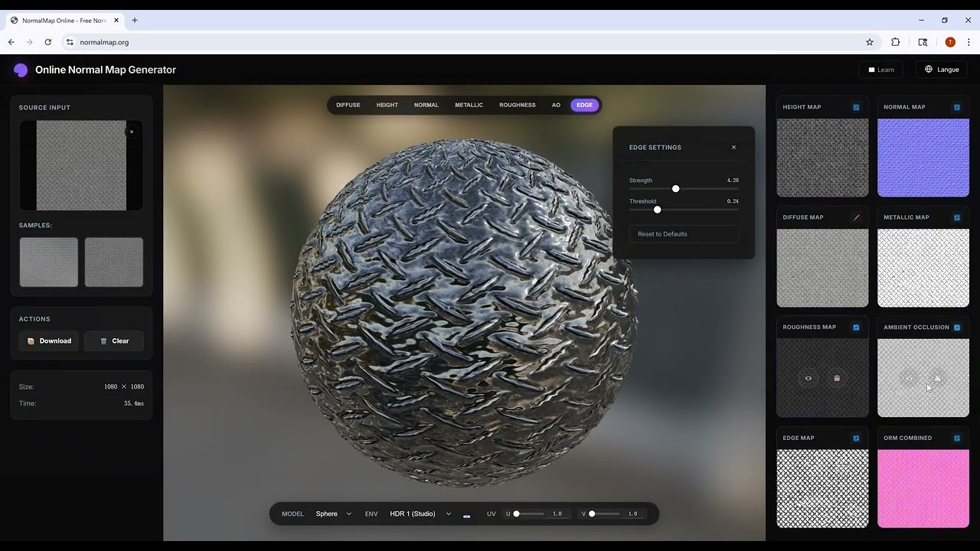Image resolution: width=980 pixels, height=551 pixels.
Task: Click the browser Extensions puzzle icon
Action: click(x=895, y=42)
